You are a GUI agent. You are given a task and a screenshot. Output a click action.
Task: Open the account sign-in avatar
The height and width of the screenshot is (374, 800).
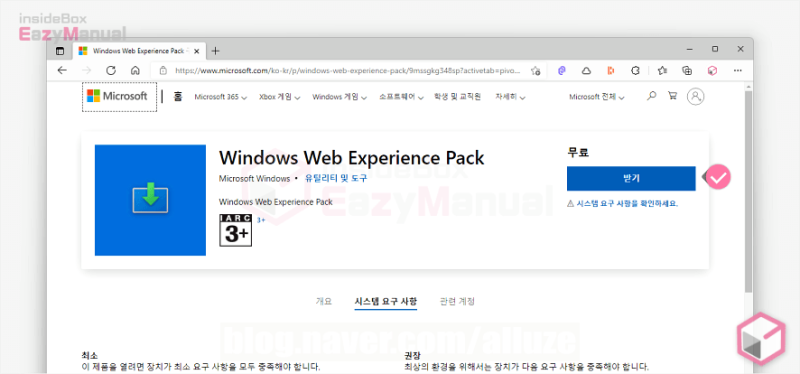tap(695, 96)
